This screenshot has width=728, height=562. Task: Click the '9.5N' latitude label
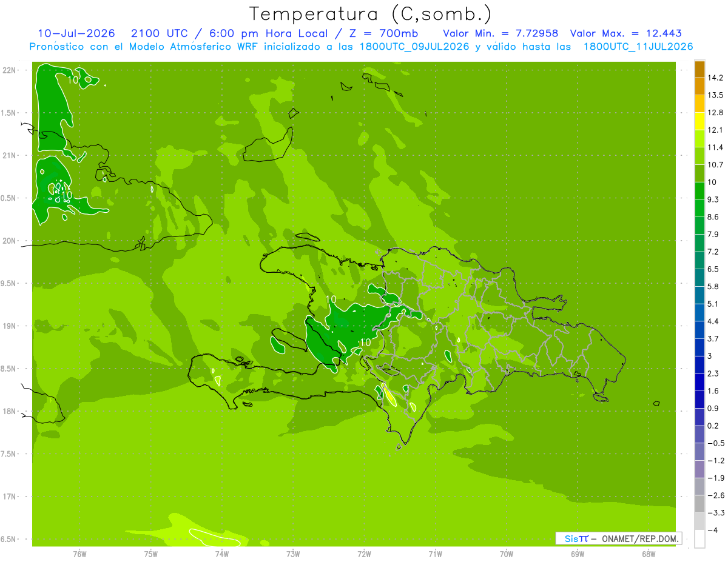click(8, 283)
